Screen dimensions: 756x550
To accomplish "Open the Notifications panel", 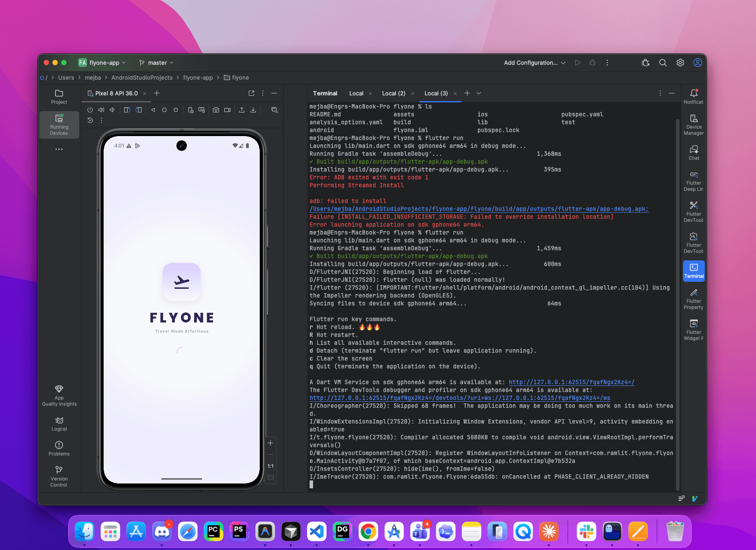I will coord(693,97).
